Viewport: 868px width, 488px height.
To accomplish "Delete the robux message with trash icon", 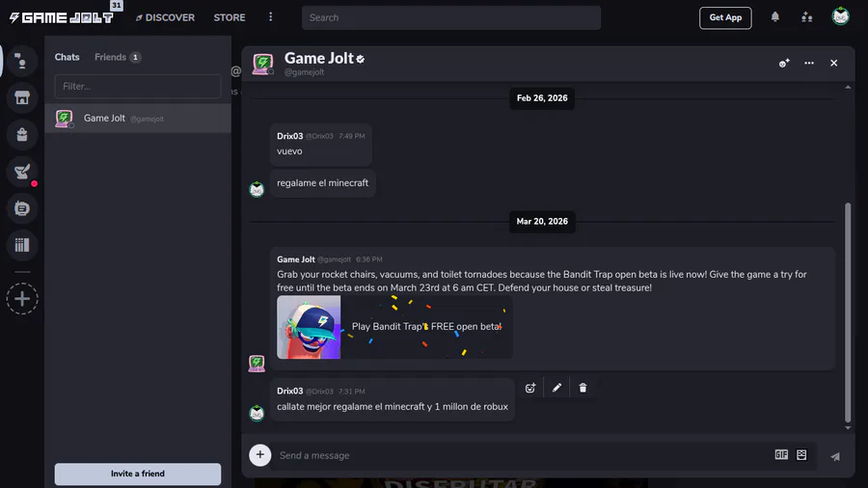I will [x=583, y=388].
